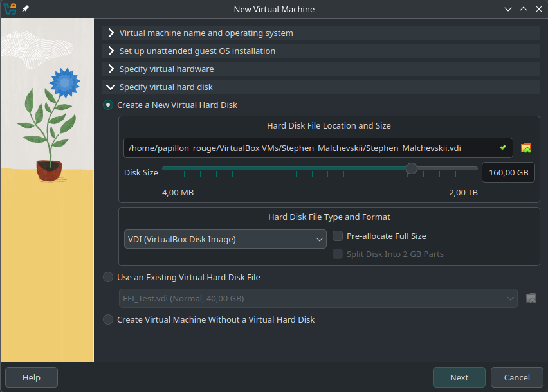The width and height of the screenshot is (548, 392).
Task: Expand the Specify virtual hardware section
Action: [167, 69]
